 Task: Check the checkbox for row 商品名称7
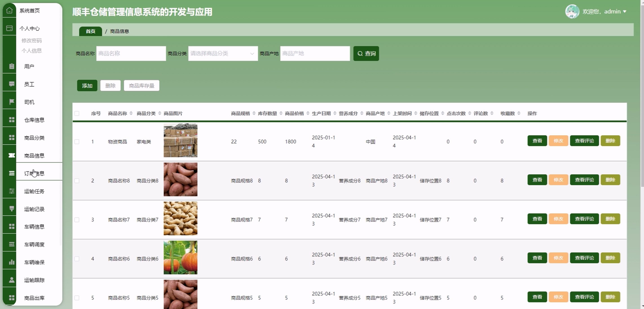tap(77, 220)
